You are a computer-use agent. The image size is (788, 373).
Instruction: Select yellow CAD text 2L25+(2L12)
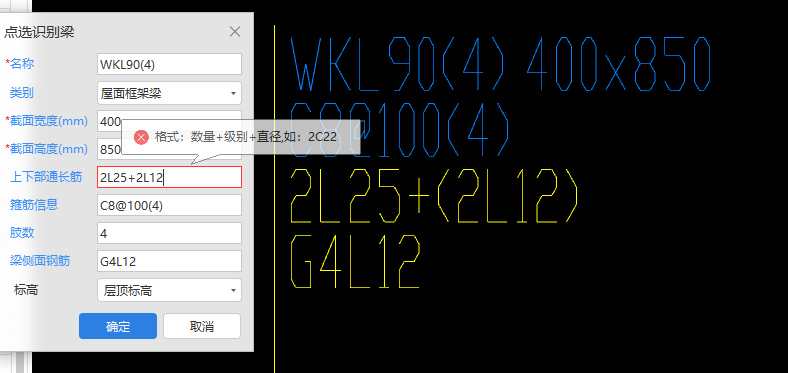(x=434, y=196)
